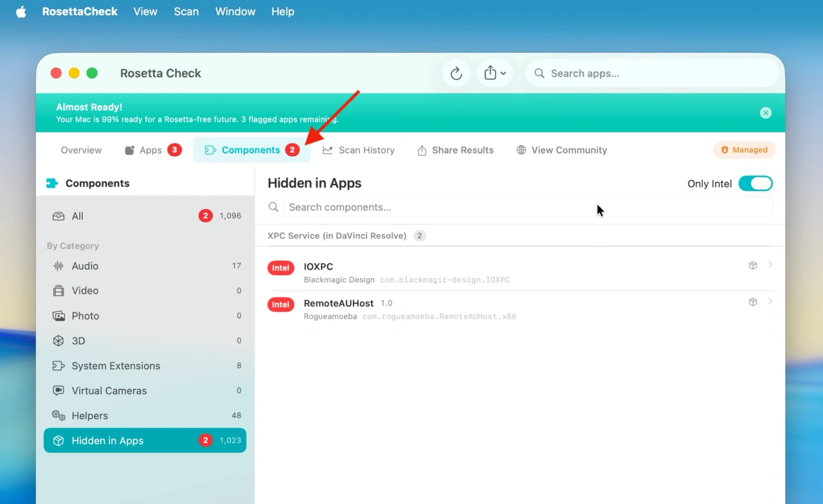
Task: Expand the IOXPC row chevron
Action: coord(770,265)
